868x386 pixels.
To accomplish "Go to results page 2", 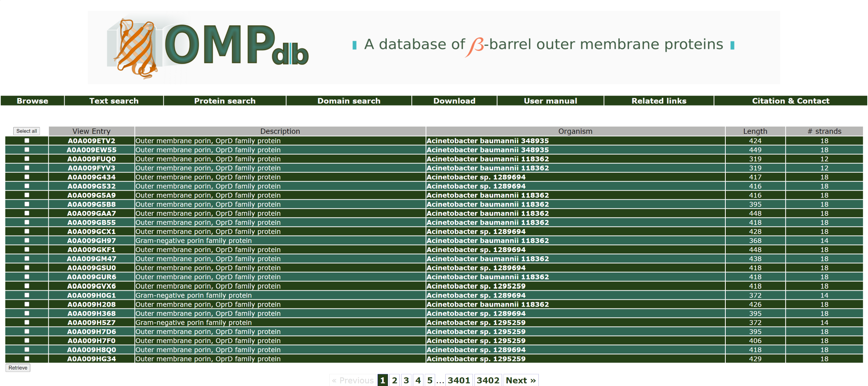I will click(395, 380).
